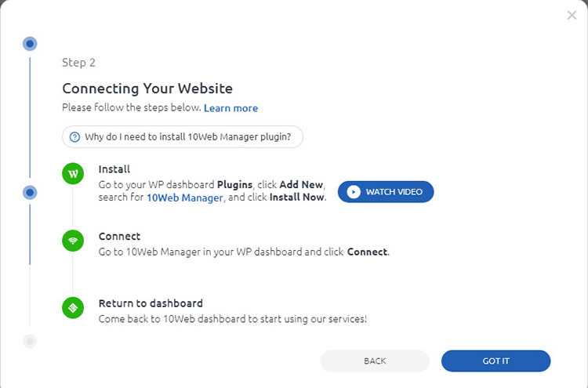The image size is (588, 388).
Task: Click the greyed-out third step dot
Action: 30,341
